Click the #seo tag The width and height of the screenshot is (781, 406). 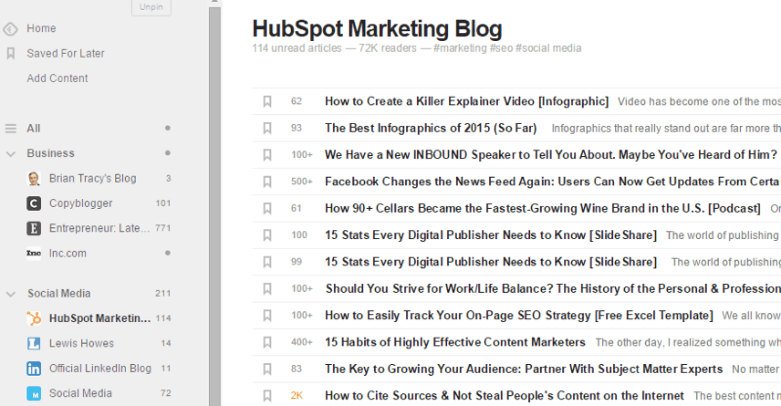coord(501,48)
